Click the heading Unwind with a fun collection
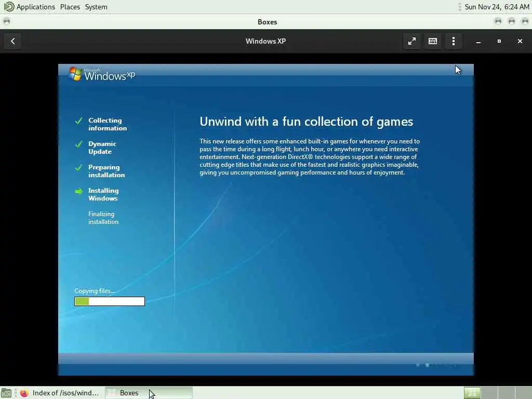532x399 pixels. tap(306, 122)
